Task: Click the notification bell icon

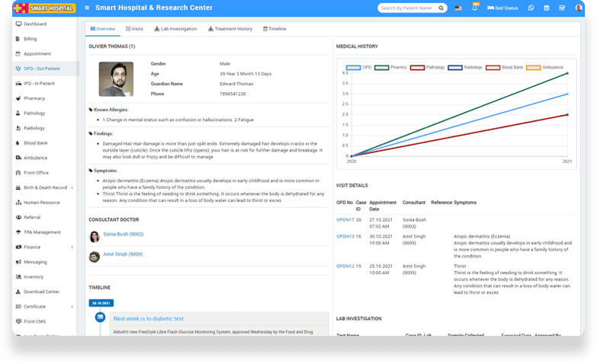Action: [474, 8]
